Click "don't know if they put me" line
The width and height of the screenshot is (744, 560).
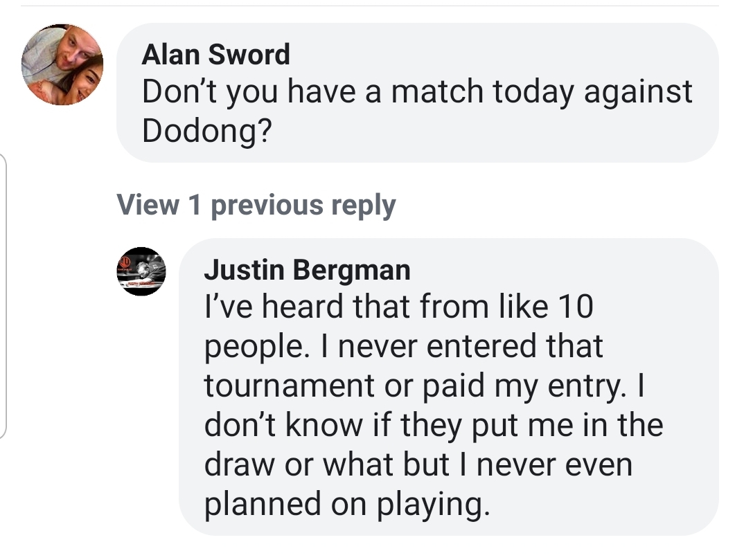[433, 426]
